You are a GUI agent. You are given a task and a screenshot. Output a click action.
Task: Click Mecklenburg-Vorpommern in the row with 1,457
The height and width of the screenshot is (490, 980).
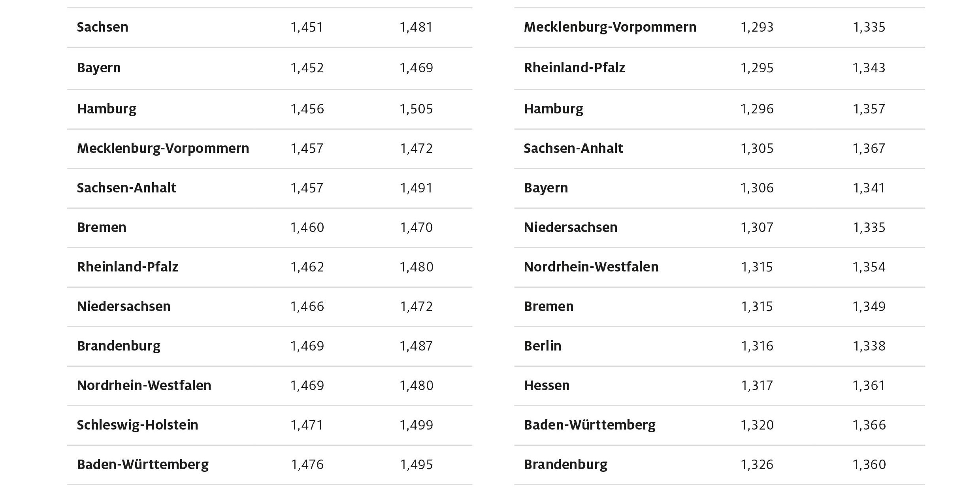tap(163, 148)
